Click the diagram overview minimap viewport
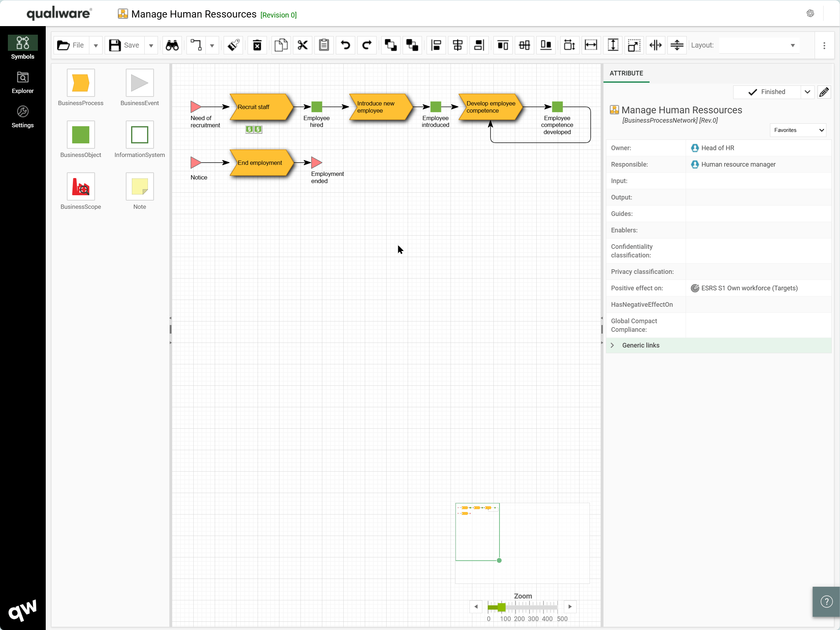The height and width of the screenshot is (630, 840). (477, 532)
